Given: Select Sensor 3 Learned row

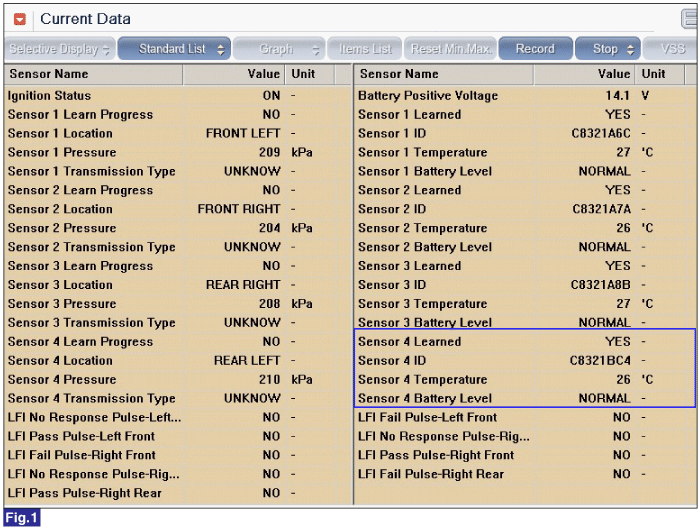Looking at the screenshot, I should pos(525,266).
